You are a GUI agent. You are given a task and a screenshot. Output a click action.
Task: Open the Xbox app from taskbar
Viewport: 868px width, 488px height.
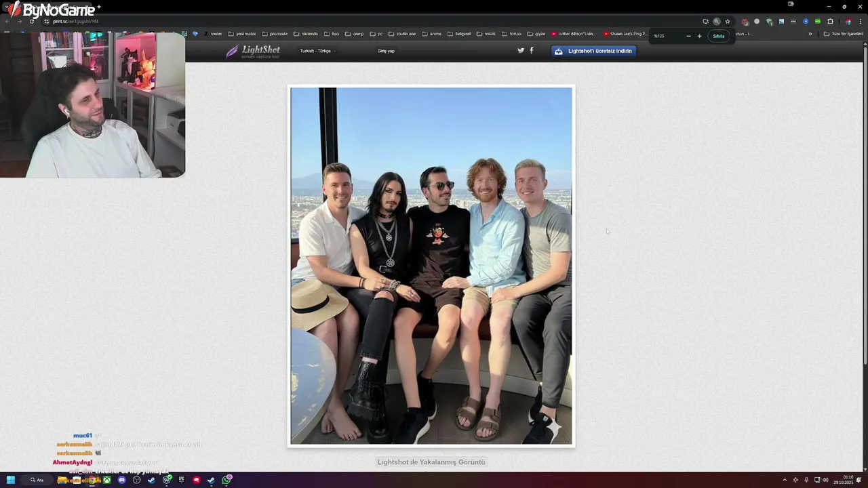click(x=107, y=480)
